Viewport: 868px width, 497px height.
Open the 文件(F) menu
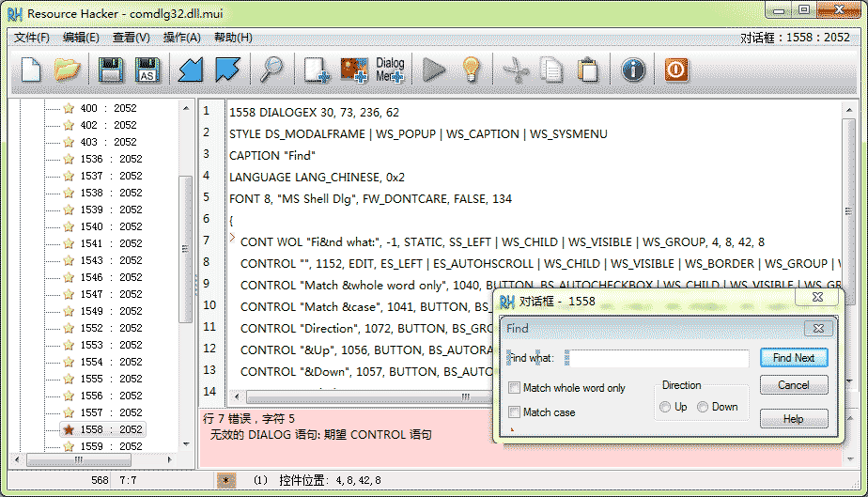pos(32,38)
